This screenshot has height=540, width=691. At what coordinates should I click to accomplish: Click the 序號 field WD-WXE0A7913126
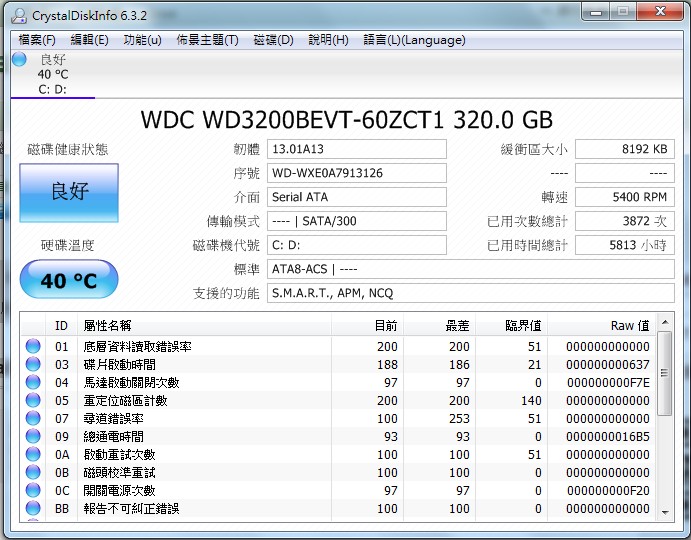coord(357,173)
